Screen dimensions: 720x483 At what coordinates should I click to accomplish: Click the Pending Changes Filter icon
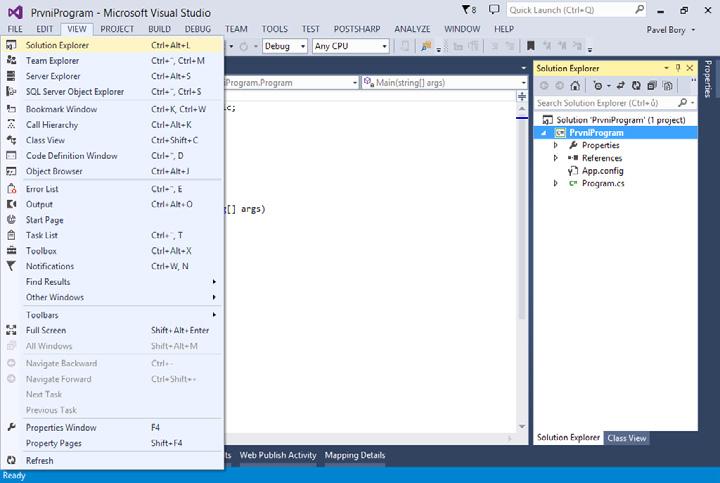pyautogui.click(x=597, y=86)
